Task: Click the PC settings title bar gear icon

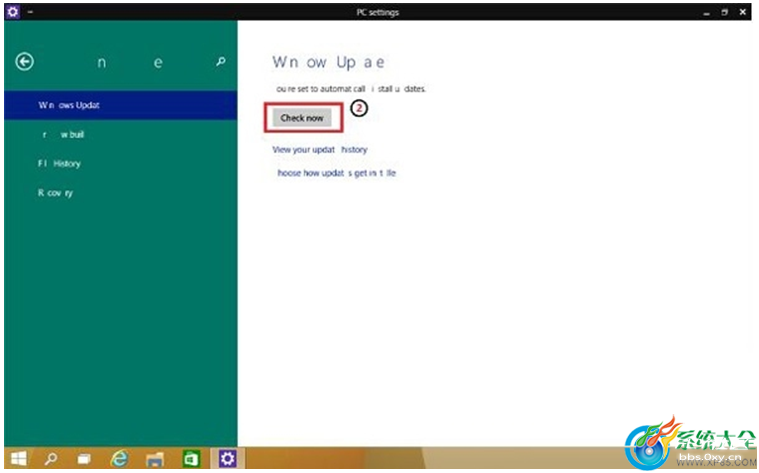Action: 13,12
